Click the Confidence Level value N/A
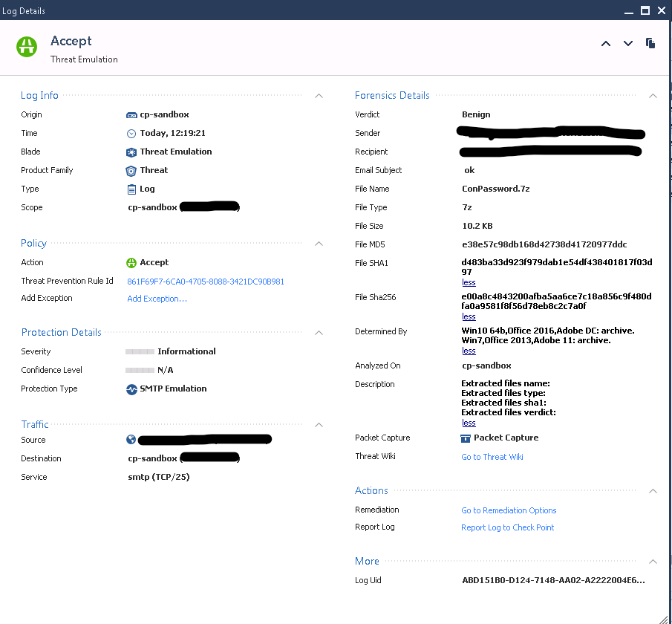Screen dimensions: 672x624 tap(166, 370)
